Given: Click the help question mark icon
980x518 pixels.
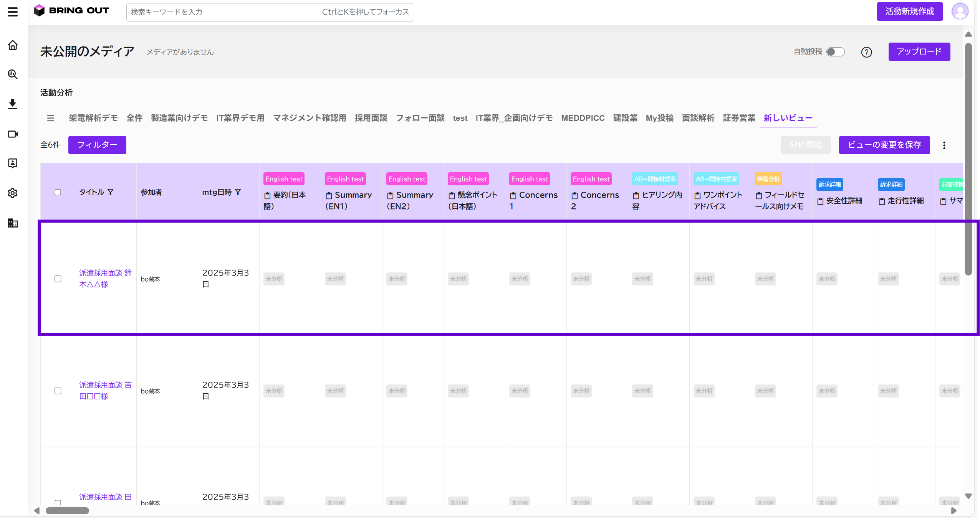Looking at the screenshot, I should (x=866, y=52).
